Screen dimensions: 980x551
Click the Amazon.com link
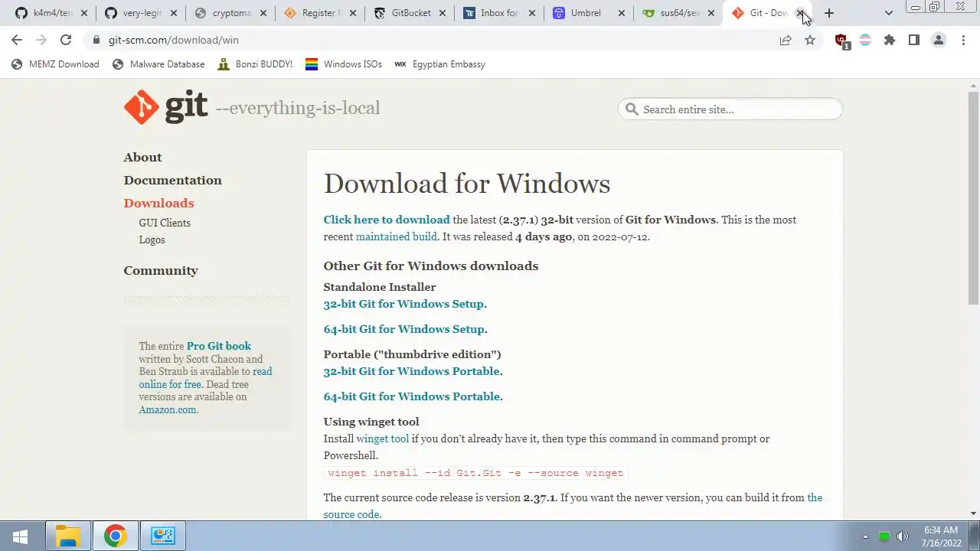[168, 409]
